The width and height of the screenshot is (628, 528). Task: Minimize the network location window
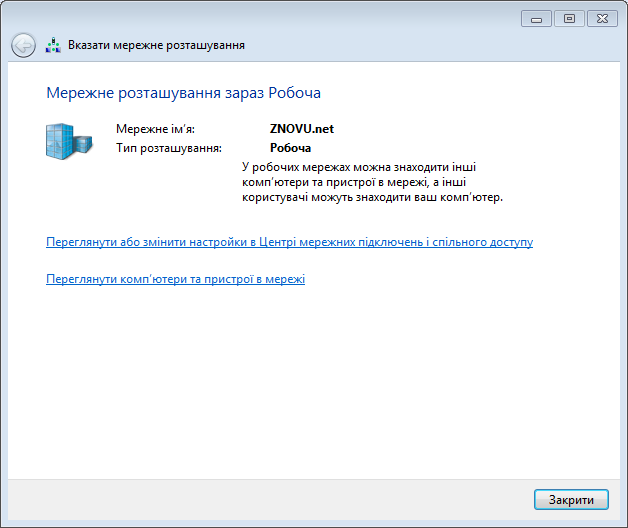point(535,18)
